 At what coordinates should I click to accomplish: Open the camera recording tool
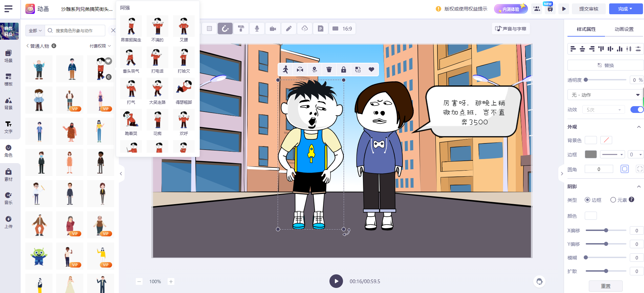click(x=273, y=29)
